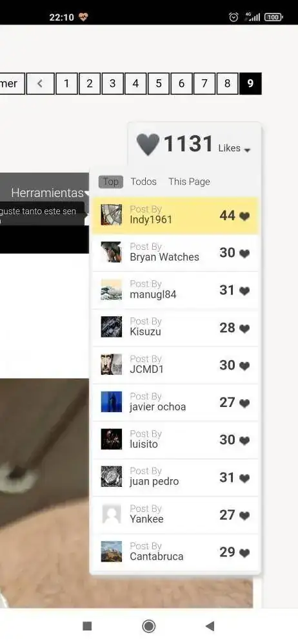The width and height of the screenshot is (298, 644).
Task: Tap the Android home circle button
Action: pos(148,626)
